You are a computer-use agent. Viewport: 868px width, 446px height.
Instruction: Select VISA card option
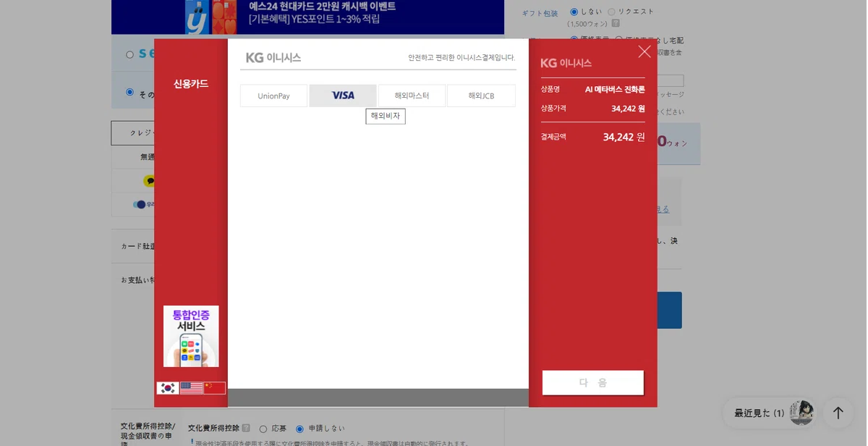(343, 96)
